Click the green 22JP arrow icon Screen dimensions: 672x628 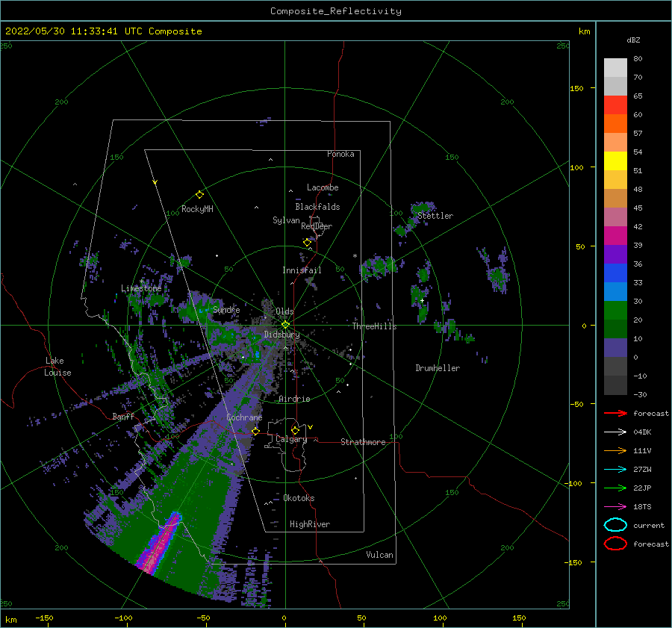615,488
